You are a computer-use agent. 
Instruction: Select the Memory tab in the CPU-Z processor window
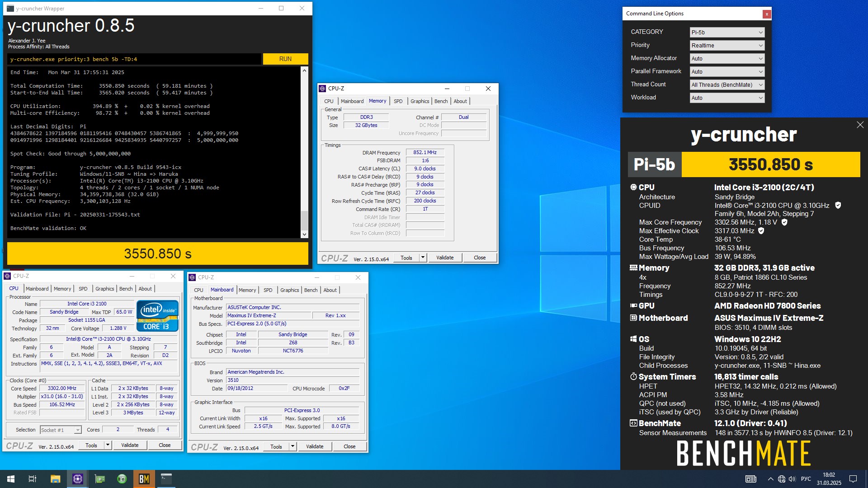point(62,289)
